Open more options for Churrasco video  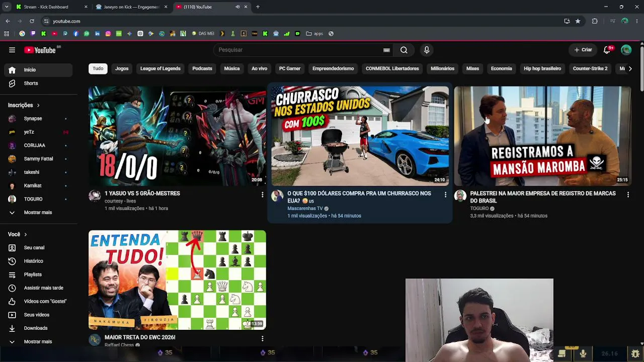tap(445, 195)
